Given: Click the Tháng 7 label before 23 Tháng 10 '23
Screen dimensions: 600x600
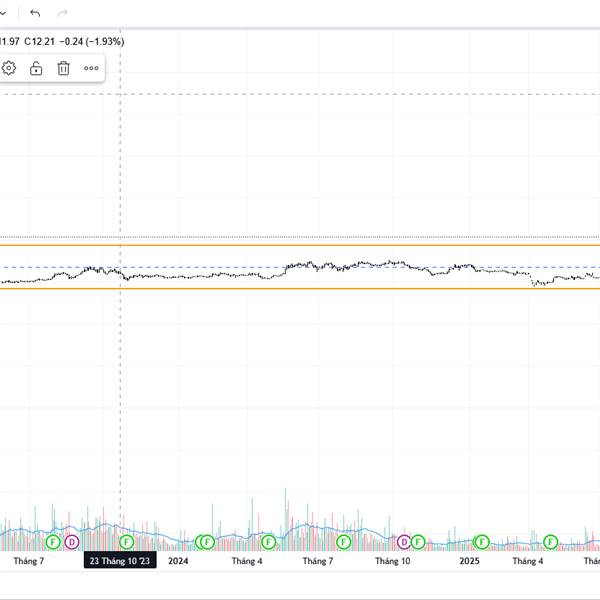Looking at the screenshot, I should pos(29,561).
